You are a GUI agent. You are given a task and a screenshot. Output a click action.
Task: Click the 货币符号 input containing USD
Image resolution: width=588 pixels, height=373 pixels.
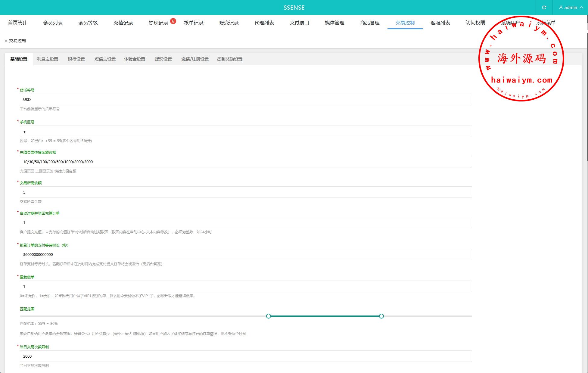click(x=246, y=99)
